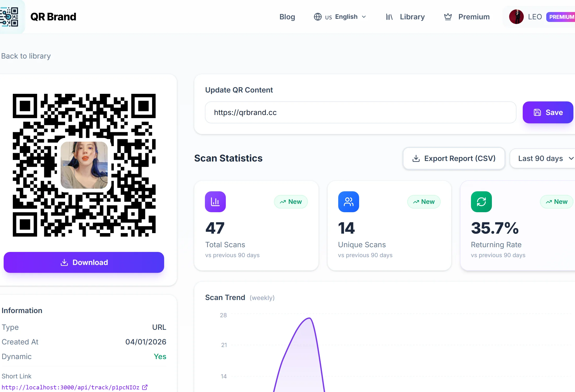Click the 14 Unique Scans value
575x392 pixels.
[346, 228]
